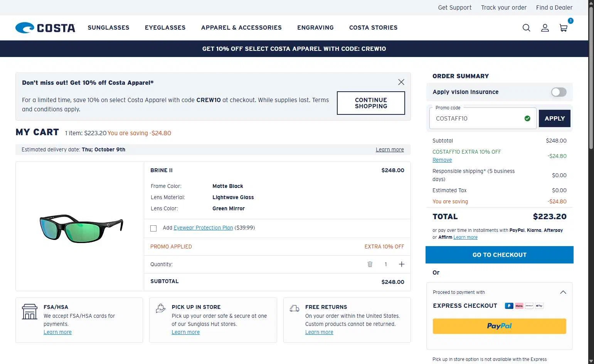594x364 pixels.
Task: Open the Eyeglasses menu
Action: point(165,28)
